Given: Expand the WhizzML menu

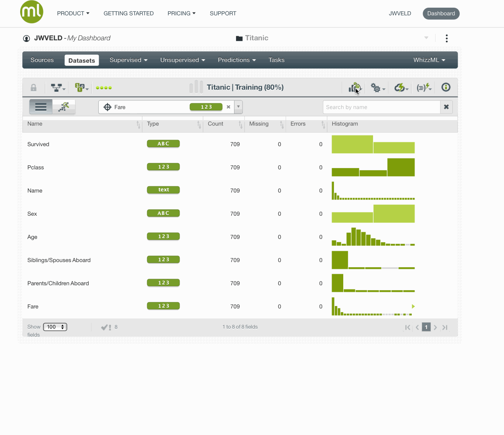Looking at the screenshot, I should [x=429, y=60].
